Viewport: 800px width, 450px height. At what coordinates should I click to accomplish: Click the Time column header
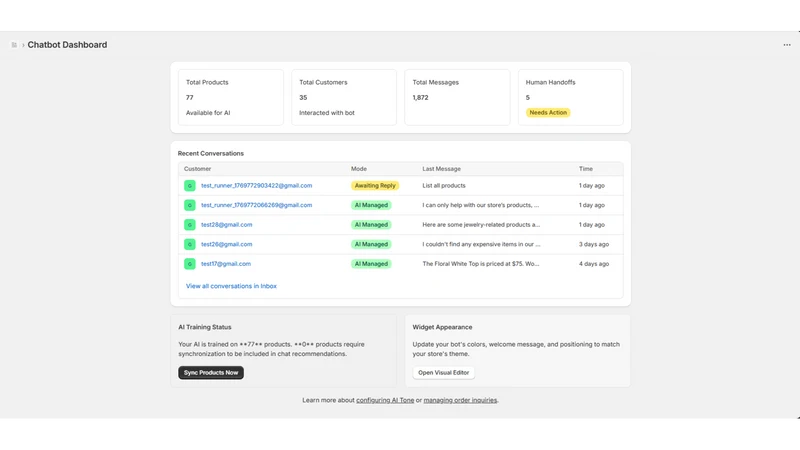586,169
